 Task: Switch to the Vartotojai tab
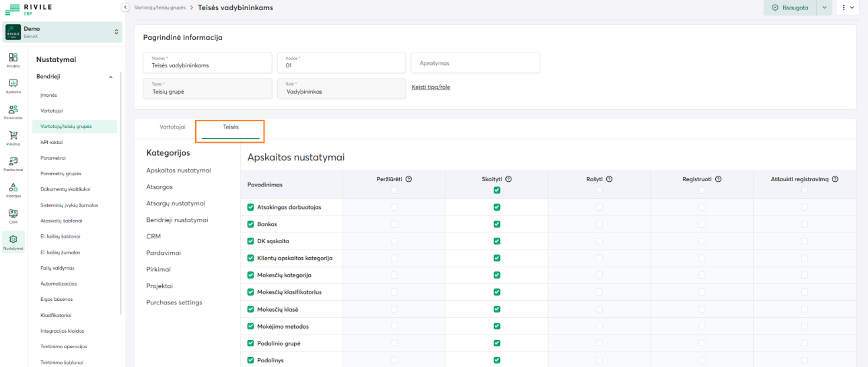point(172,127)
